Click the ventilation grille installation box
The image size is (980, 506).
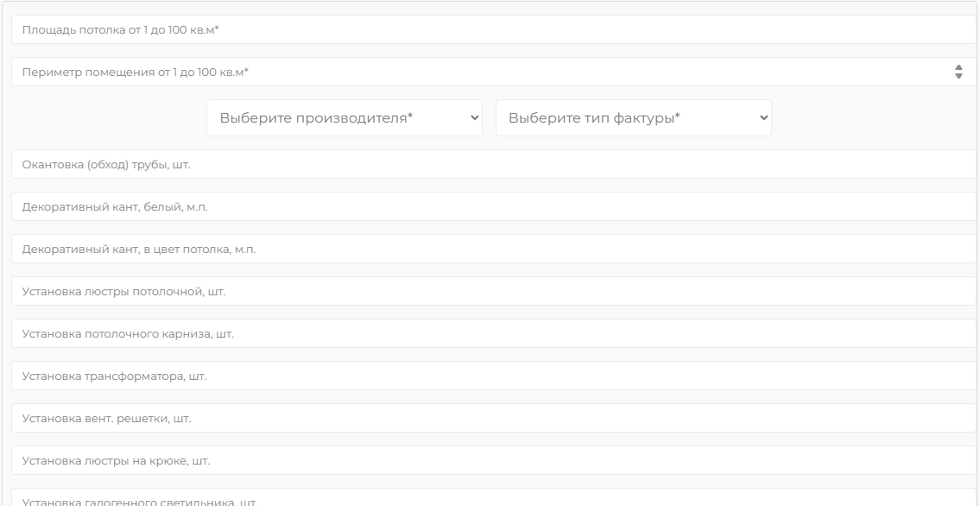pos(492,418)
